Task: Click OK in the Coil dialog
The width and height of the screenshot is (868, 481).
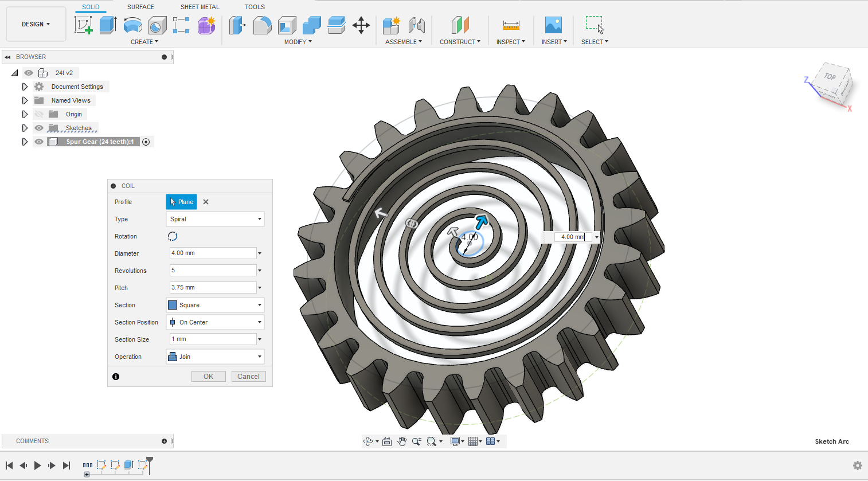Action: point(208,377)
